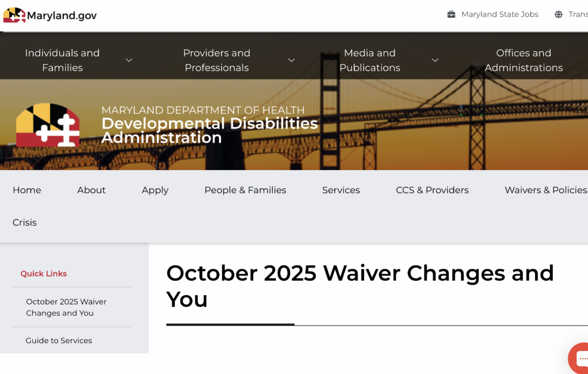588x374 pixels.
Task: Open CCS & Providers tab
Action: [x=432, y=190]
